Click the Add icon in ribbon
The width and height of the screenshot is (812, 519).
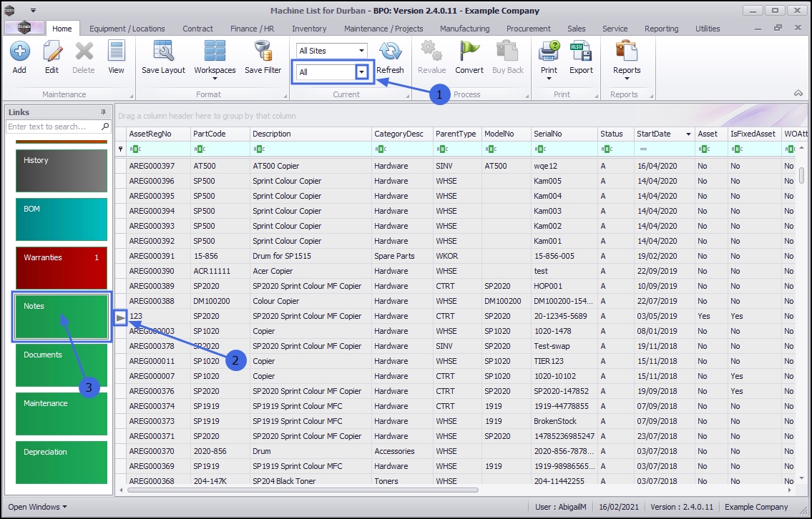[x=19, y=57]
